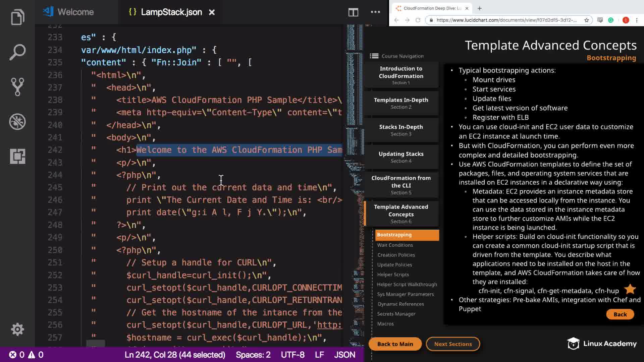Viewport: 644px width, 362px height.
Task: Open Course Navigation hamburger menu
Action: (x=374, y=56)
